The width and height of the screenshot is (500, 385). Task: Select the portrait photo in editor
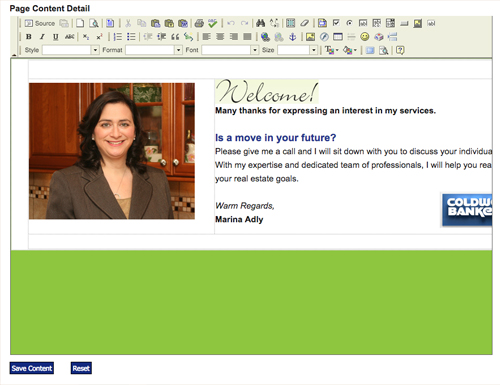coord(112,151)
